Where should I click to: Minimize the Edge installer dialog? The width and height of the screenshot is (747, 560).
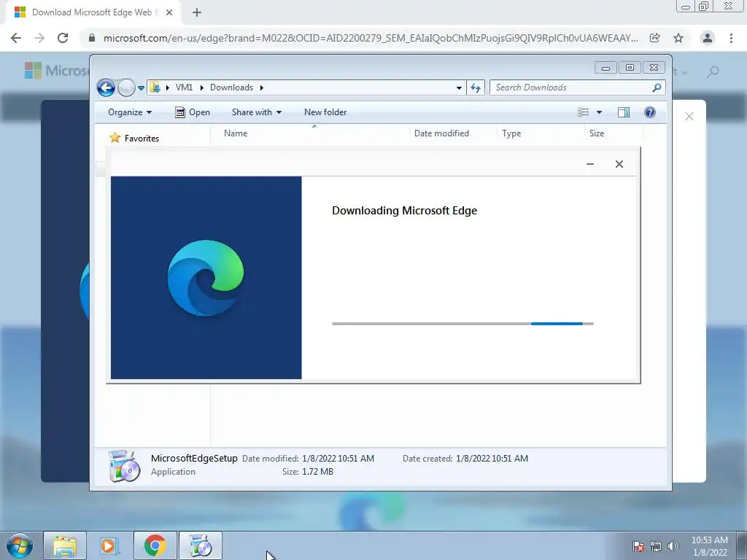pos(589,164)
